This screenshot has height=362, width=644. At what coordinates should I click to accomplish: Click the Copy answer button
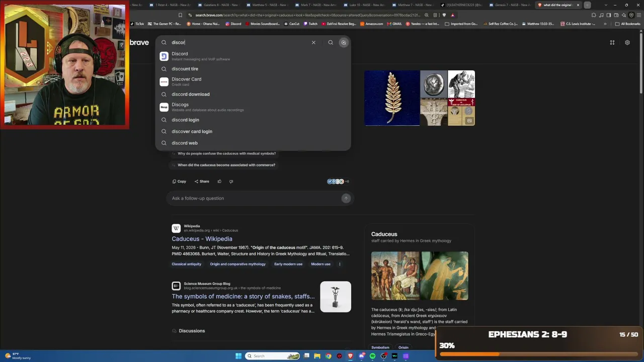click(179, 182)
